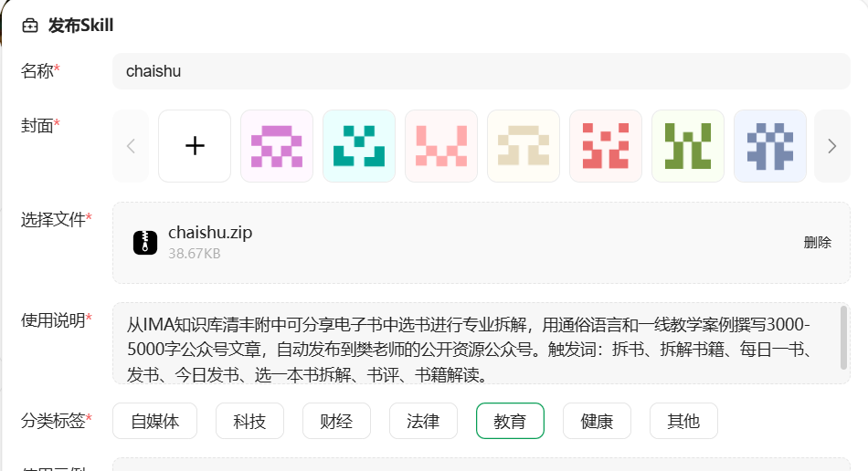Toggle the selected 教育 category tag
Viewport: 868px width, 471px height.
click(510, 421)
